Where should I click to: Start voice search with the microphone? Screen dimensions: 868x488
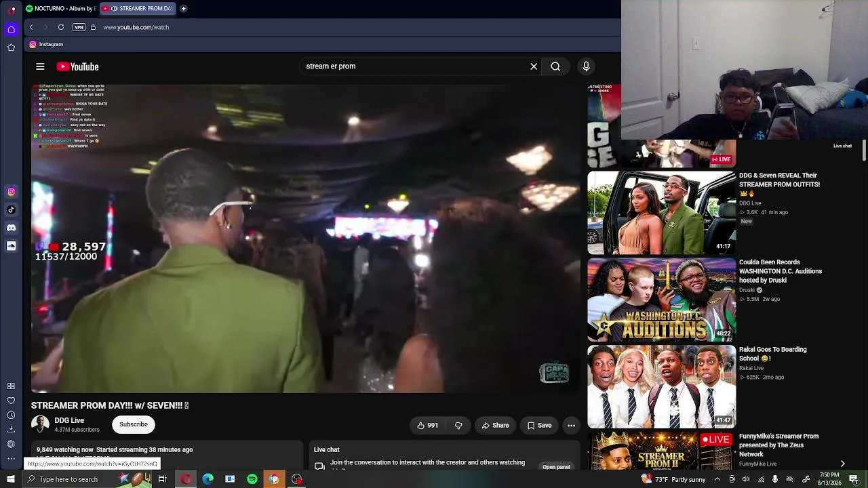586,66
